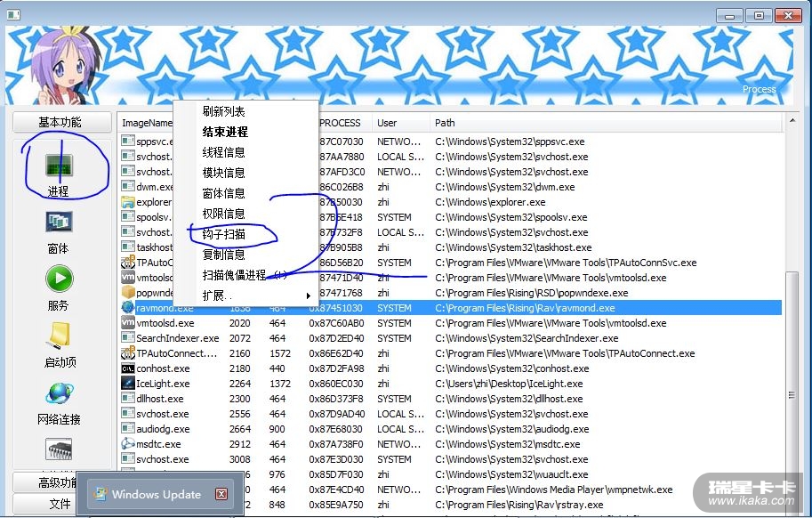The height and width of the screenshot is (518, 812).
Task: Select 模块信息 in context menu
Action: point(223,173)
